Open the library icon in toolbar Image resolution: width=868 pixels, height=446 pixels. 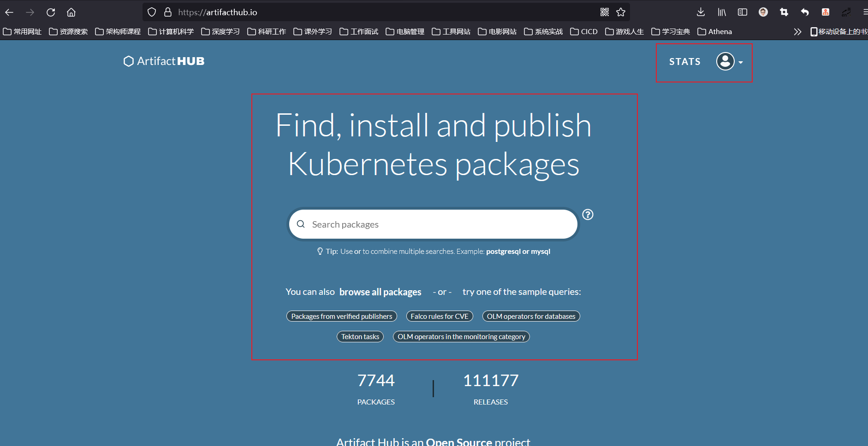pyautogui.click(x=722, y=12)
